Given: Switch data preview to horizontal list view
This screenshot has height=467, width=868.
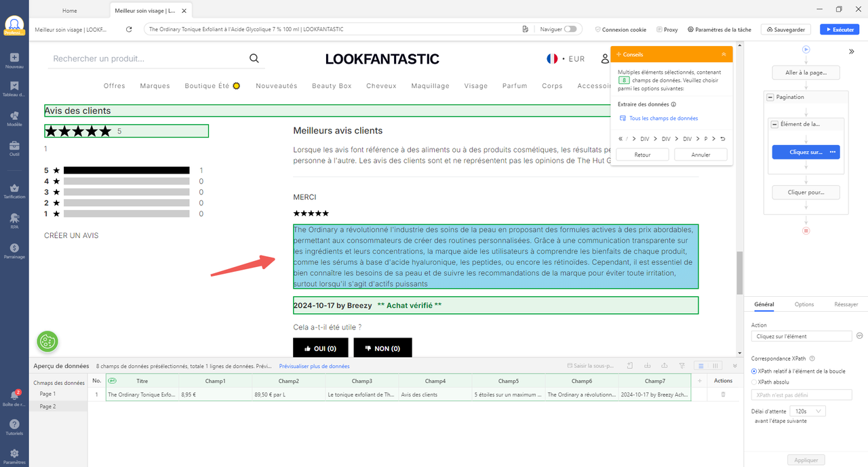Looking at the screenshot, I should click(x=701, y=366).
